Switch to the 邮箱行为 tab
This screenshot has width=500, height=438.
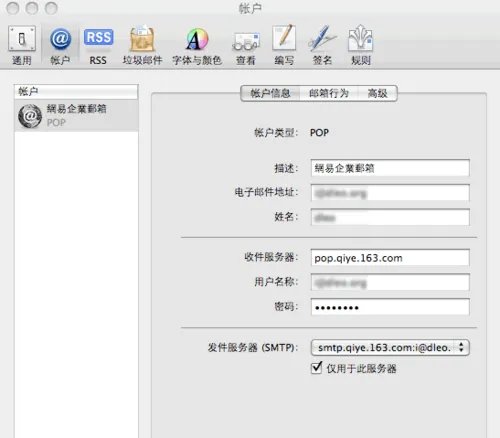[x=329, y=93]
